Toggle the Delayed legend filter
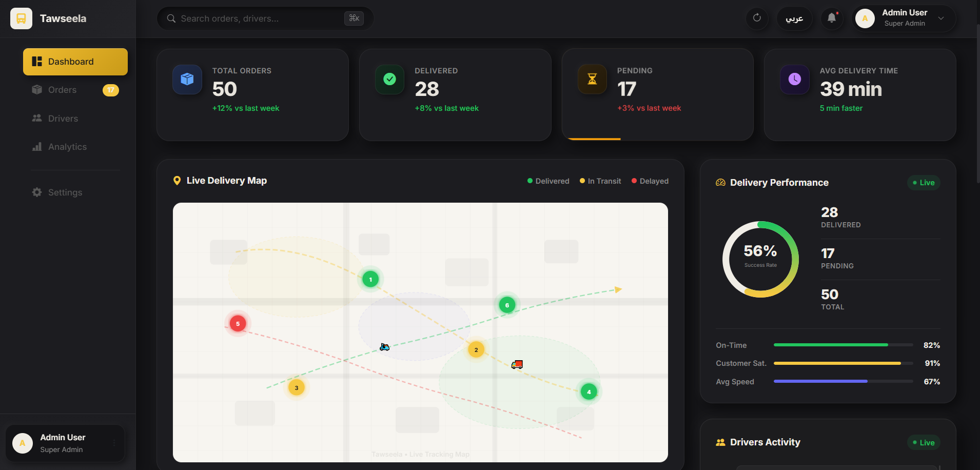 pyautogui.click(x=650, y=181)
